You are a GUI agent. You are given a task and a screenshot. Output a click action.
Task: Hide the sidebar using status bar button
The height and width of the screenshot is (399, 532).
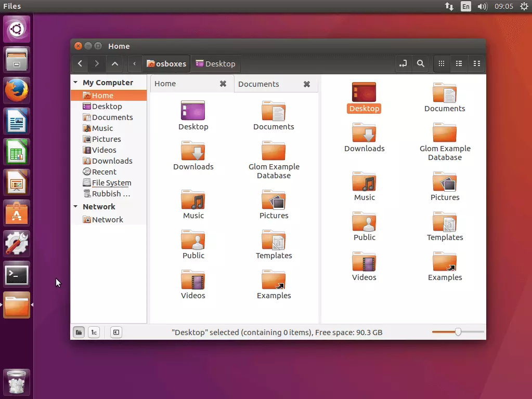point(116,332)
